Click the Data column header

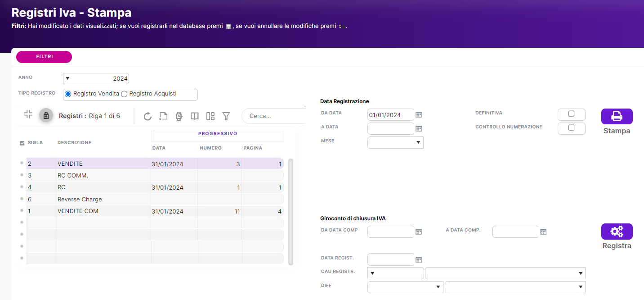click(159, 148)
